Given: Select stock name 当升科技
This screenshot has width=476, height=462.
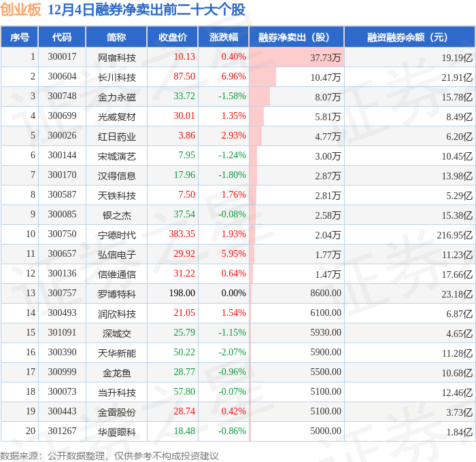Looking at the screenshot, I should coord(116,393).
